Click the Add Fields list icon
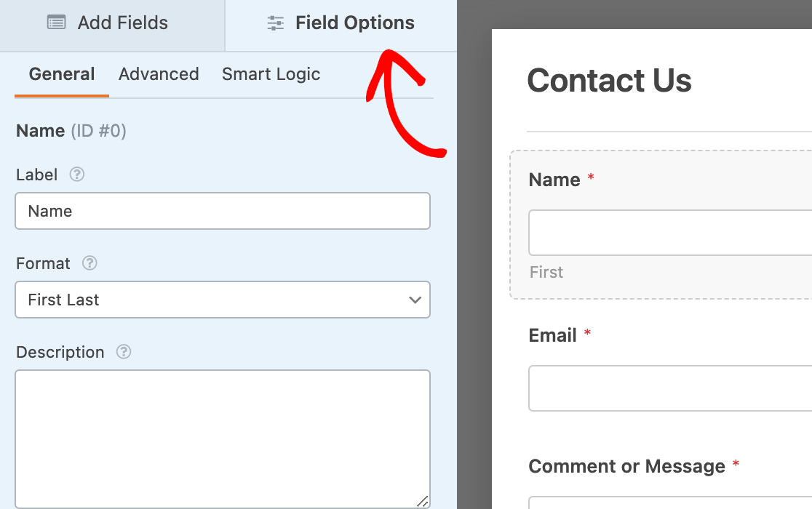This screenshot has height=509, width=812. pos(56,23)
